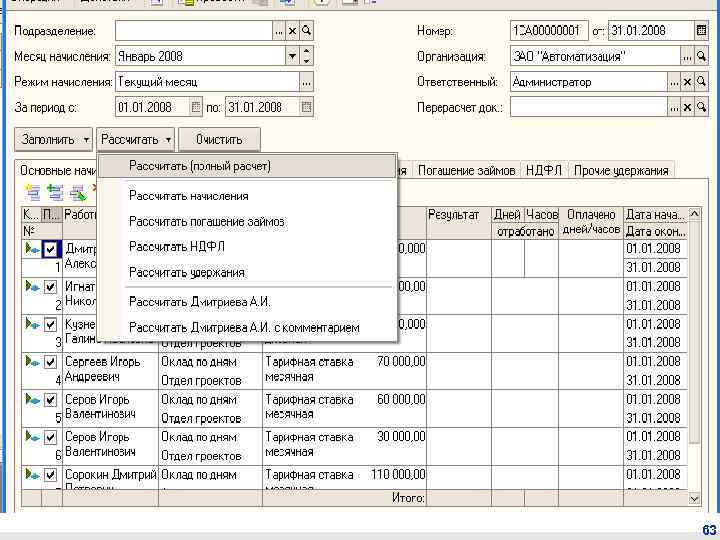Switch to НДФЛ tab

pyautogui.click(x=544, y=170)
